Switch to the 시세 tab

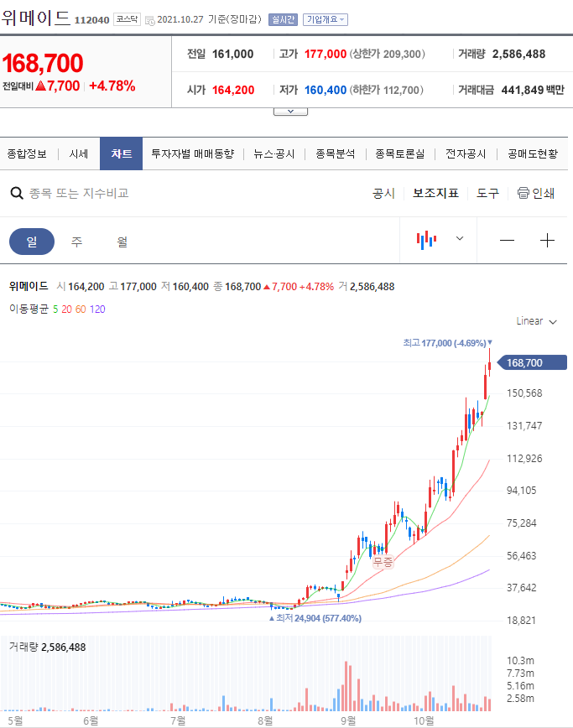coord(79,154)
